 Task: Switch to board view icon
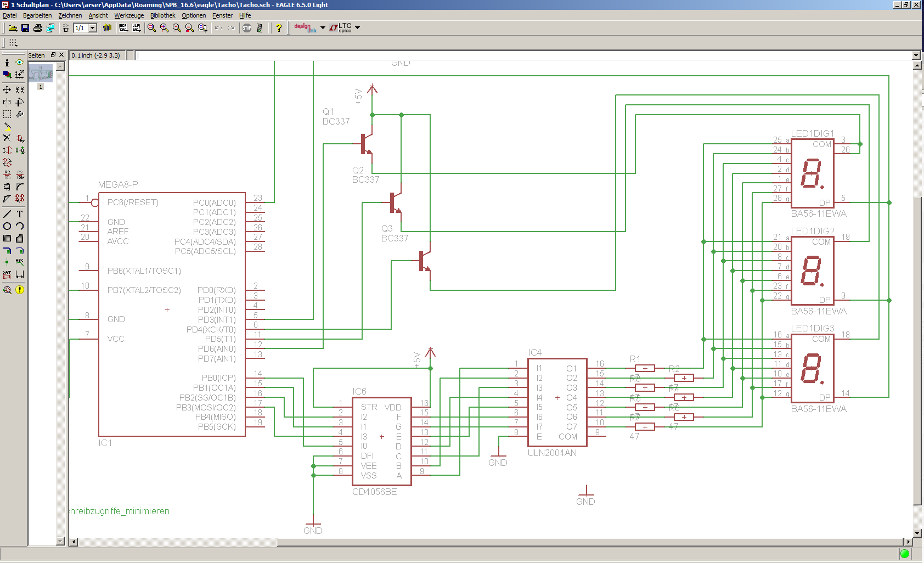coord(66,28)
